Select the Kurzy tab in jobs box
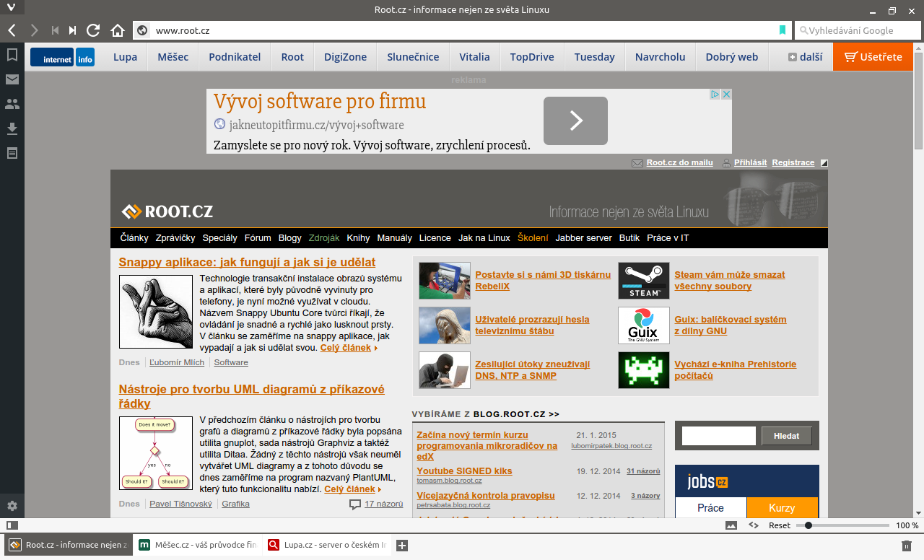Screen dimensions: 924x560 coord(782,508)
